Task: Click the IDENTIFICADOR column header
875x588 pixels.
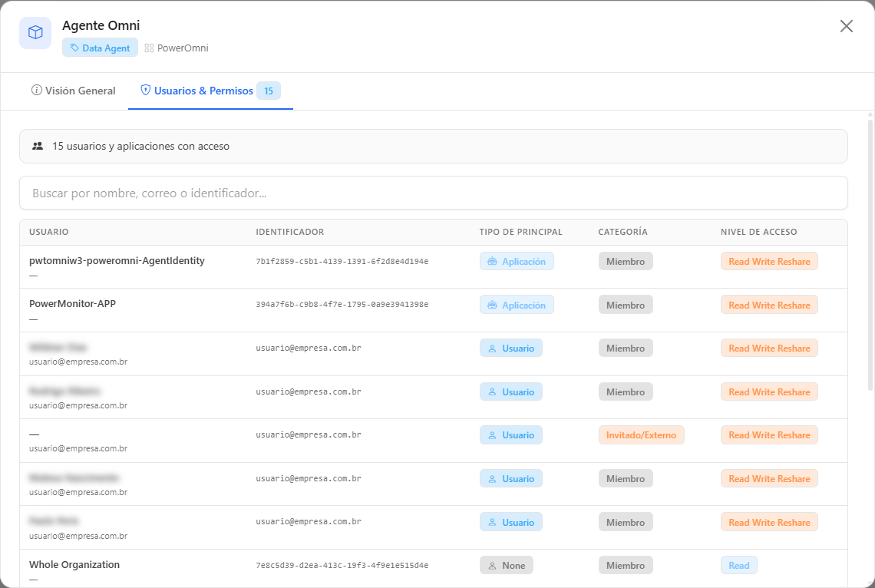Action: pyautogui.click(x=289, y=232)
